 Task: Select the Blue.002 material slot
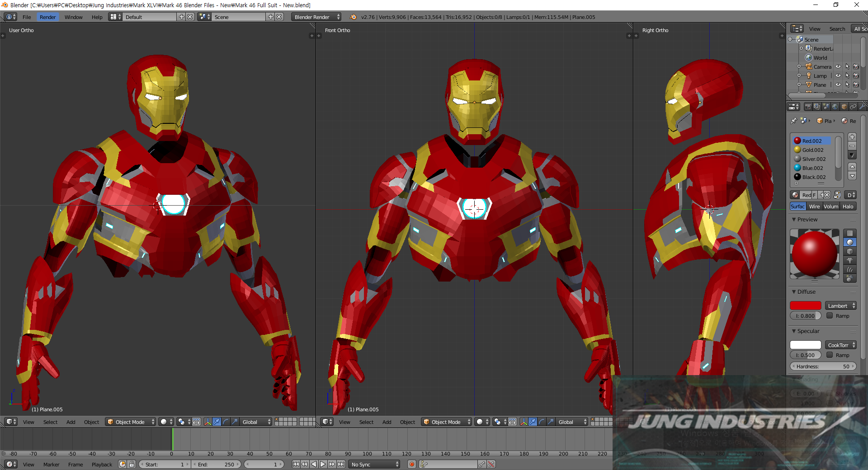click(x=811, y=168)
